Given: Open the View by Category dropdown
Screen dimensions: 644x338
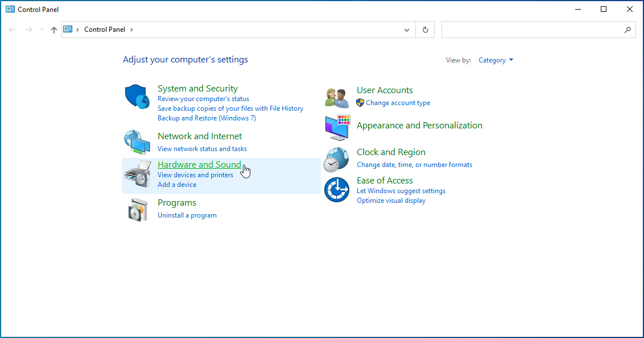Looking at the screenshot, I should 496,60.
